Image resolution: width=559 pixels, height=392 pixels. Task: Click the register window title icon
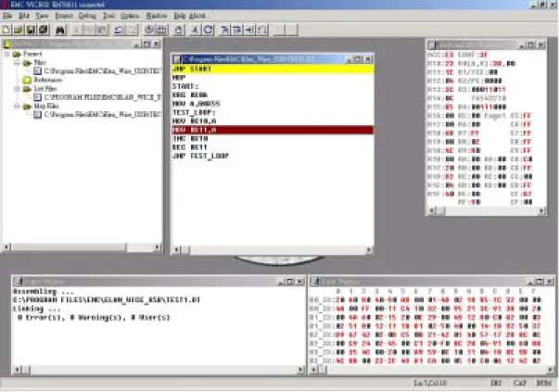pos(432,44)
